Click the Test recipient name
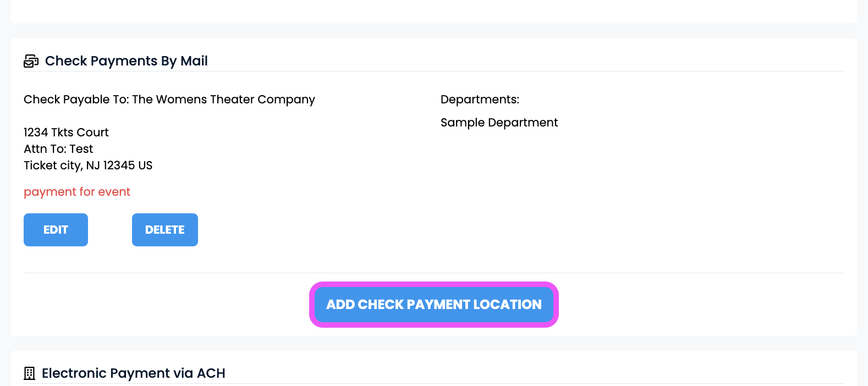The height and width of the screenshot is (386, 868). click(81, 149)
